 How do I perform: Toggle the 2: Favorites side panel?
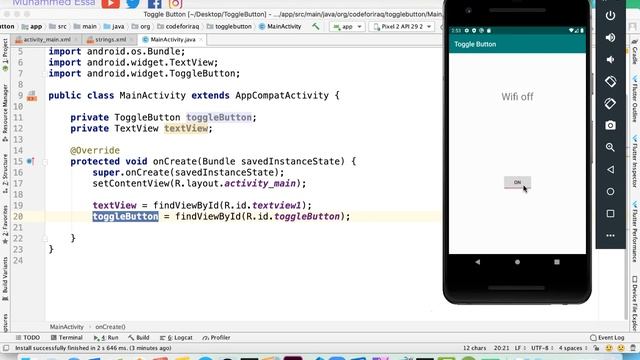click(x=5, y=224)
